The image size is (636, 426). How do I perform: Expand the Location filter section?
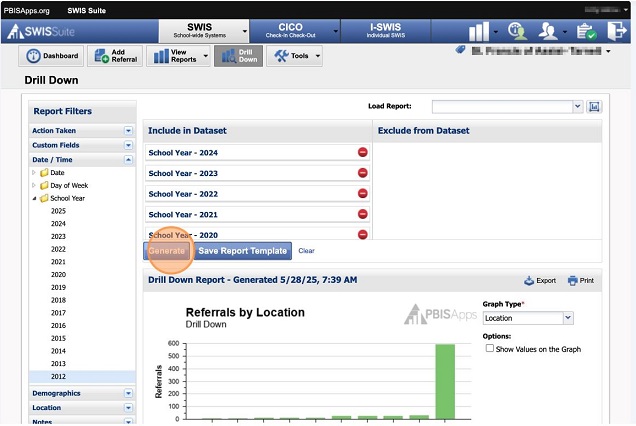128,408
